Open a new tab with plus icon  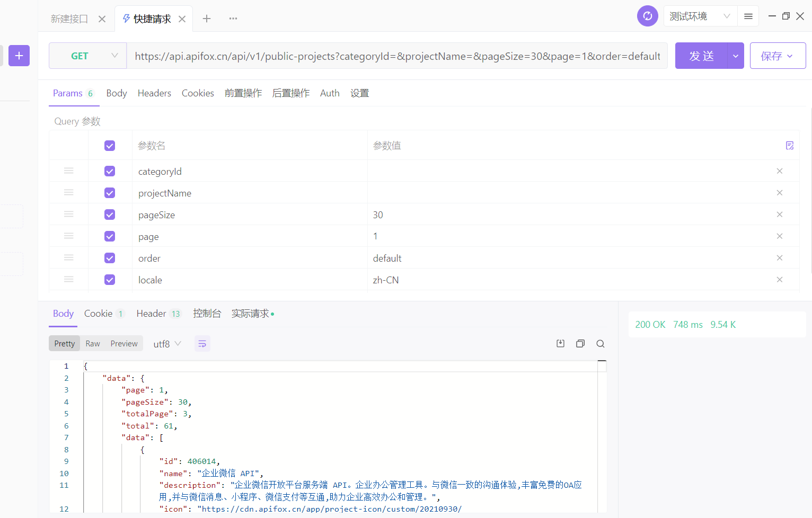(x=207, y=19)
